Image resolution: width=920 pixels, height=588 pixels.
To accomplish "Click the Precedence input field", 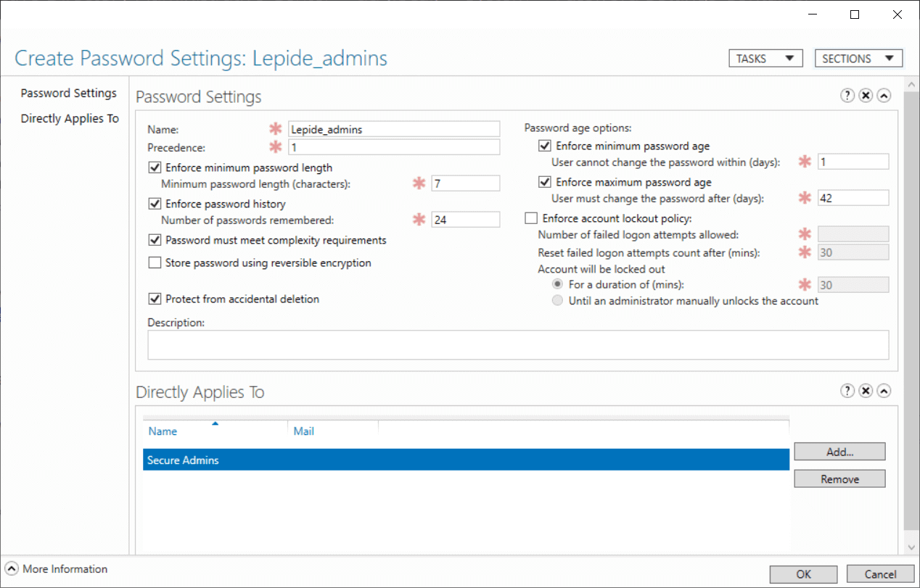I will tap(394, 147).
